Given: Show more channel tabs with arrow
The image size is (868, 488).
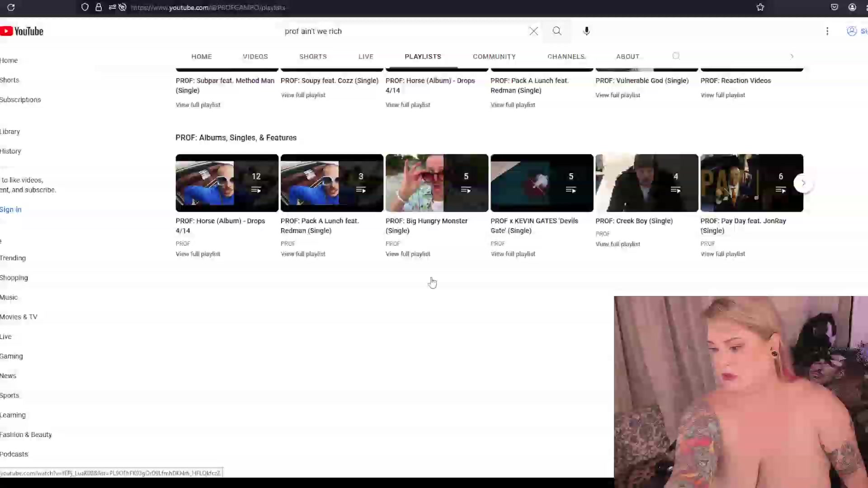Looking at the screenshot, I should 792,56.
